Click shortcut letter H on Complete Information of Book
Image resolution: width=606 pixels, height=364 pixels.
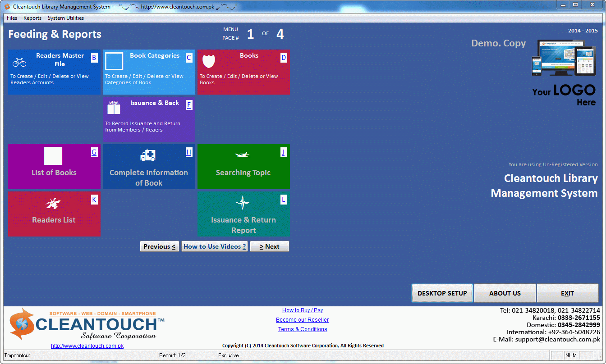coord(189,152)
